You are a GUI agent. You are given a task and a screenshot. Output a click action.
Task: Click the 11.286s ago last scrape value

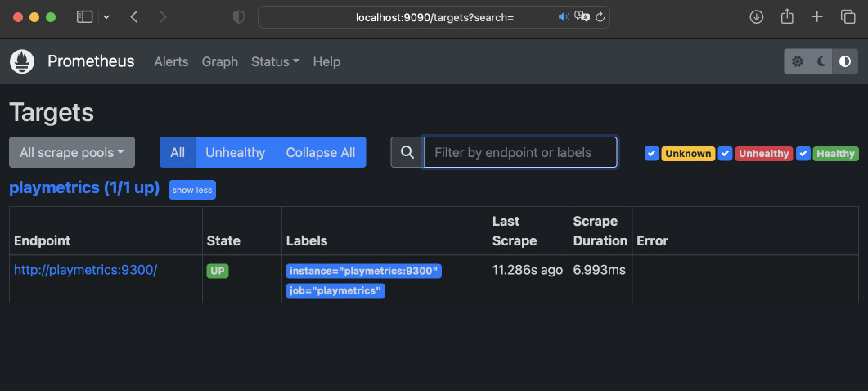(528, 270)
